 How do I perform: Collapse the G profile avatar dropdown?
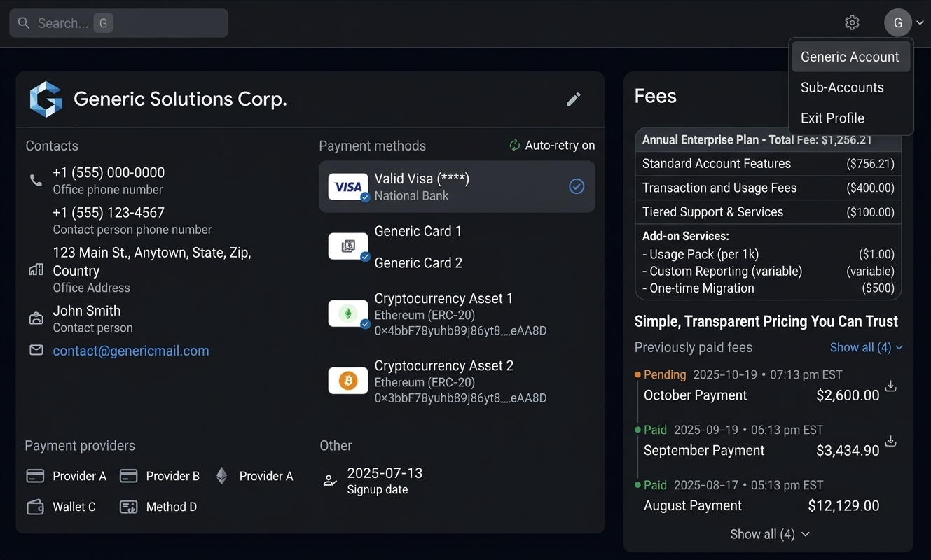point(898,23)
